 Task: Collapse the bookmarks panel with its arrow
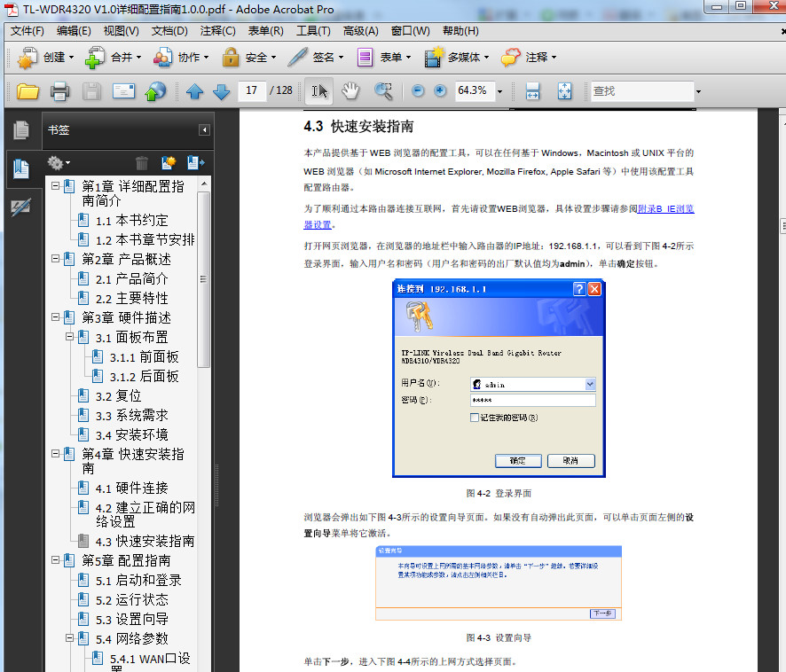203,130
